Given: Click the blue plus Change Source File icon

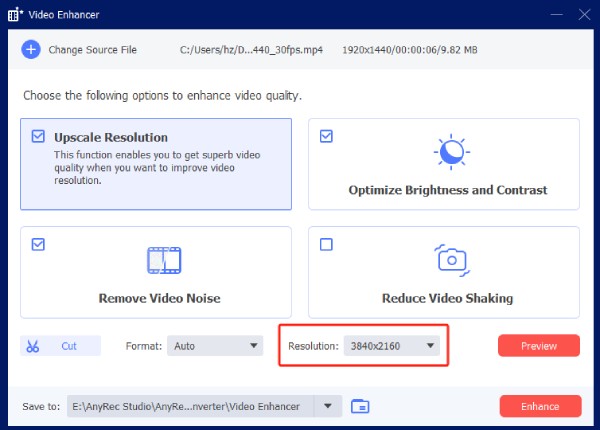Looking at the screenshot, I should click(30, 50).
